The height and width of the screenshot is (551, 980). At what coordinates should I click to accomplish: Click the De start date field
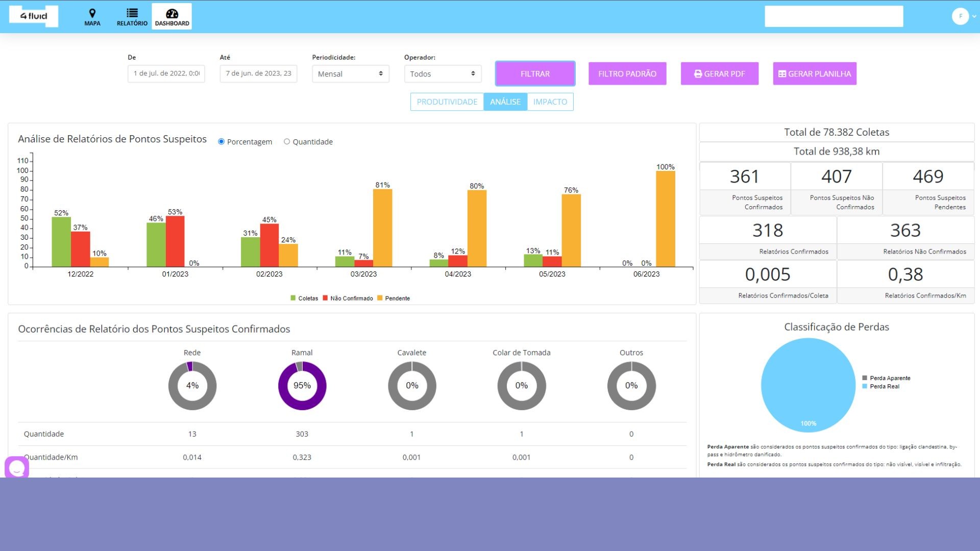click(166, 74)
